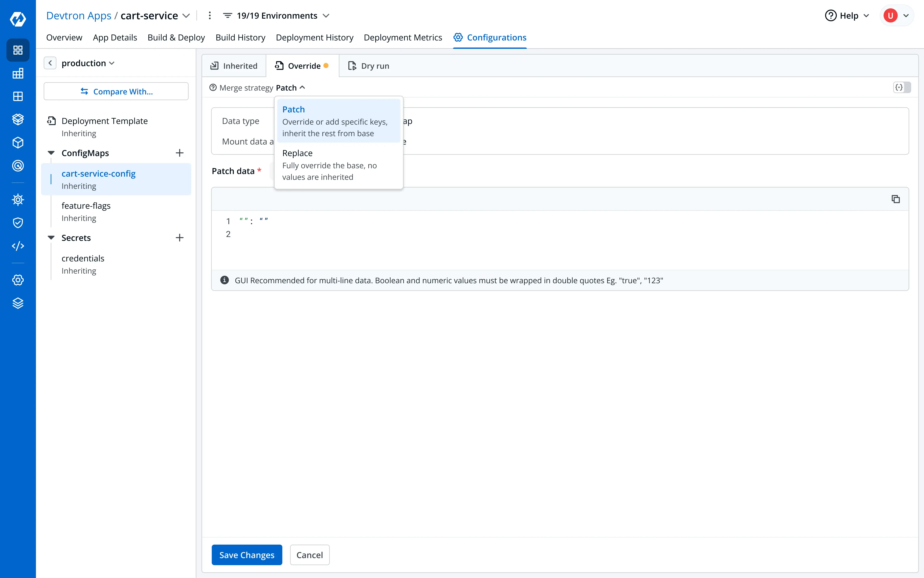Click the three-dot menu next to cart-service
Image resolution: width=924 pixels, height=578 pixels.
coord(210,16)
